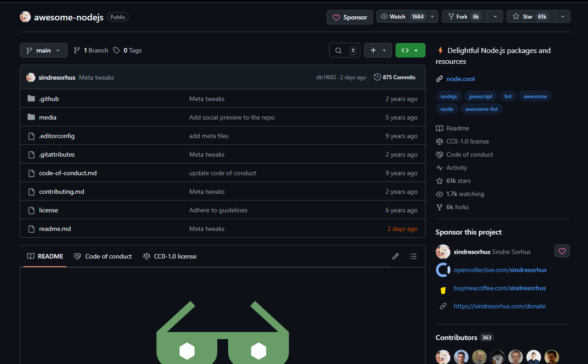This screenshot has width=588, height=364.
Task: Open commit 'Adhere to guidelines'
Action: click(218, 210)
